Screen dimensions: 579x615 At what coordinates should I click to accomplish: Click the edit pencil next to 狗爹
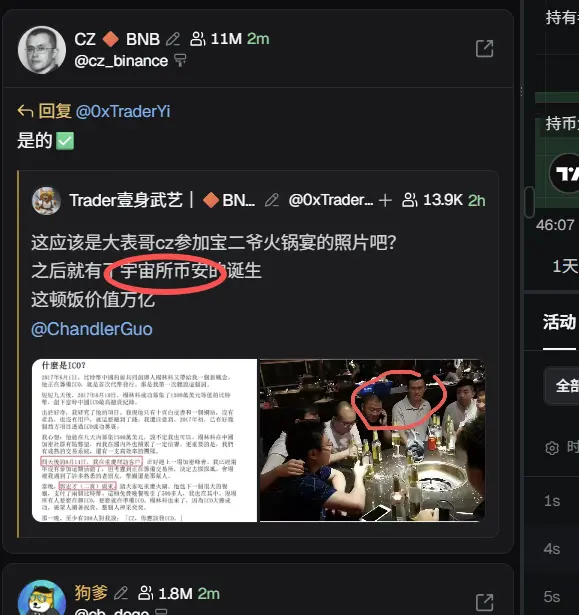coord(121,593)
